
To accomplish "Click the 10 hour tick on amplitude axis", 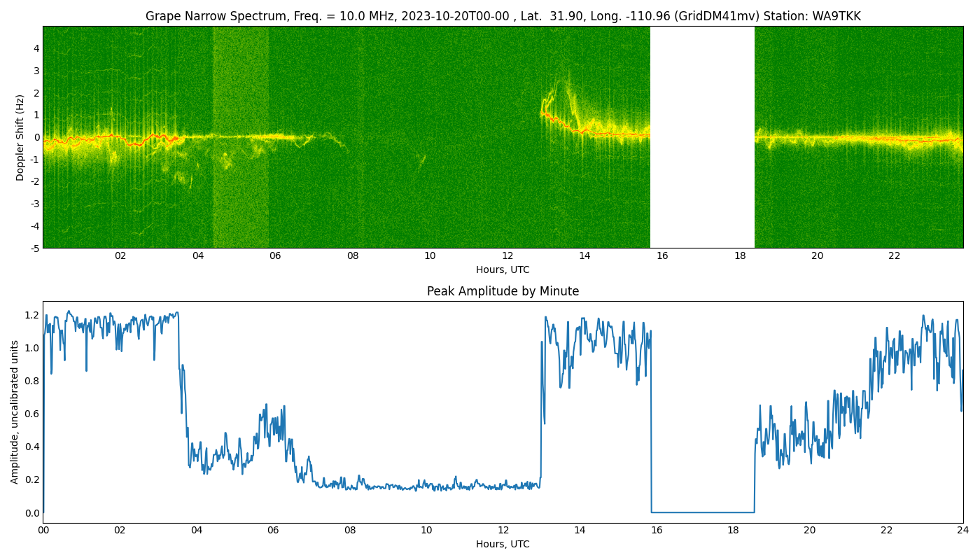I will (x=426, y=531).
